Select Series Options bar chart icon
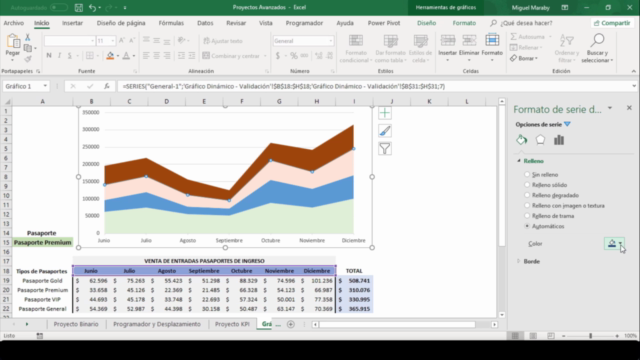Image resolution: width=640 pixels, height=360 pixels. point(559,140)
